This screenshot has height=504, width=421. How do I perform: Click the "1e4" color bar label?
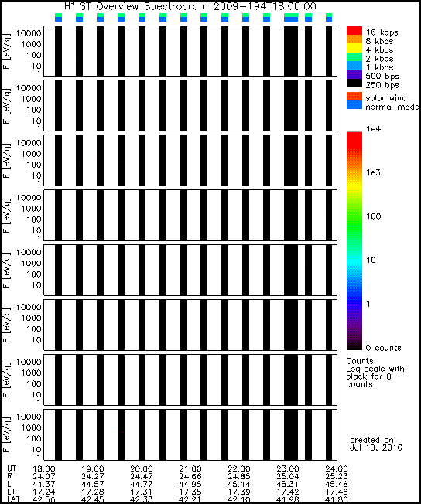(x=373, y=129)
